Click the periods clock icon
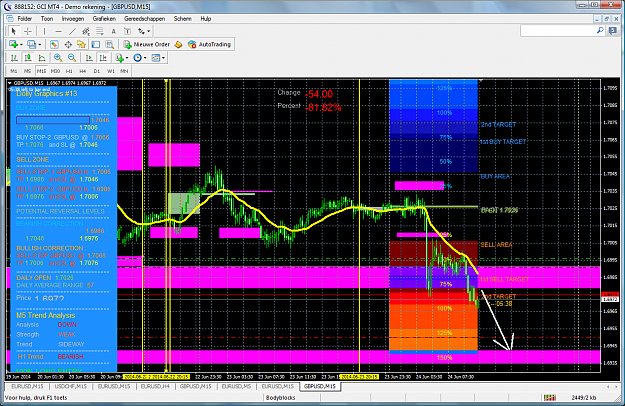Viewport: 625px width, 406px height. (138, 58)
